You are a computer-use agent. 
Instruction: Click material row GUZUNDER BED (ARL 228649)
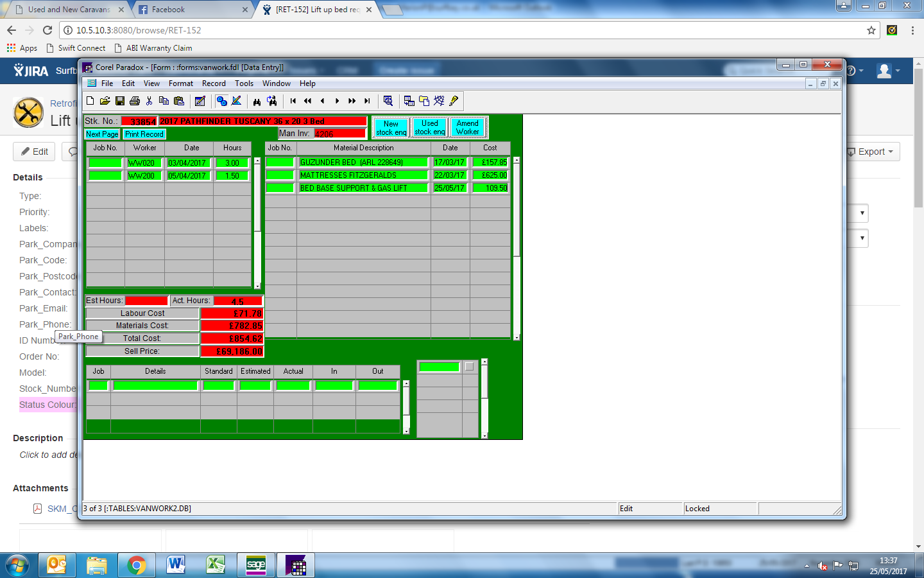click(363, 162)
